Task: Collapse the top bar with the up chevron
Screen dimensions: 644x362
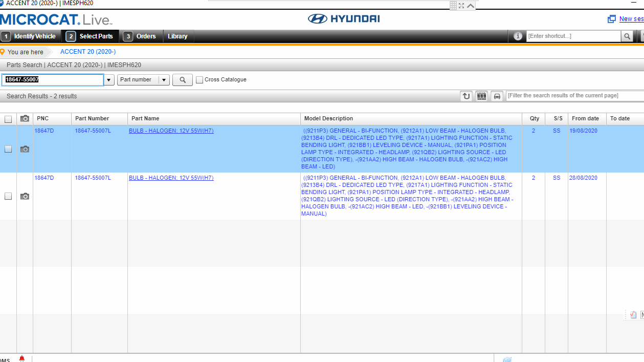Action: [471, 5]
